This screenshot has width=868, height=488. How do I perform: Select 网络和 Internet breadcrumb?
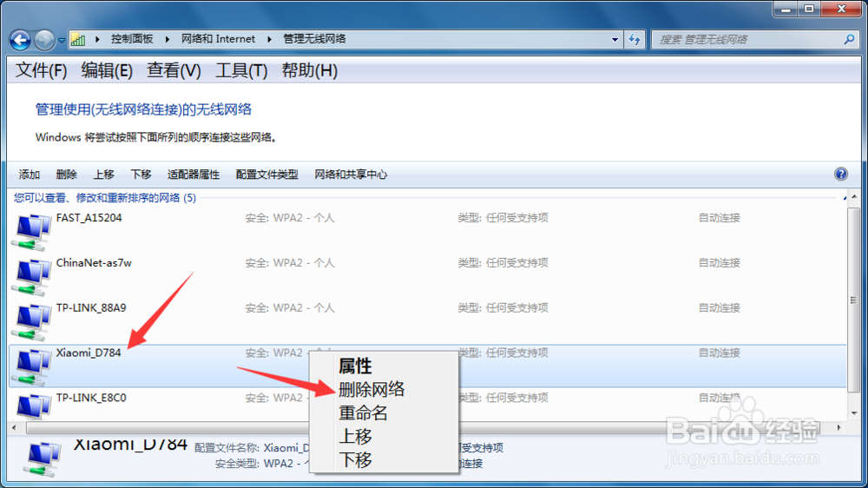pyautogui.click(x=218, y=39)
